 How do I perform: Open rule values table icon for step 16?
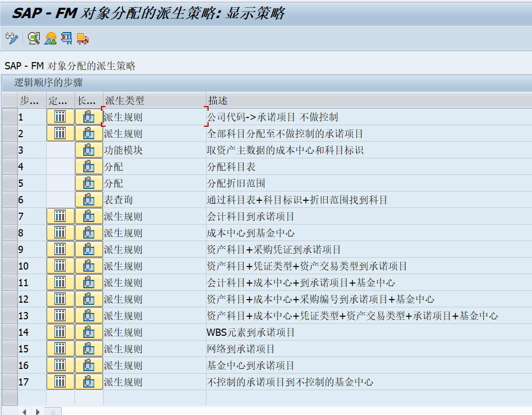coord(61,365)
